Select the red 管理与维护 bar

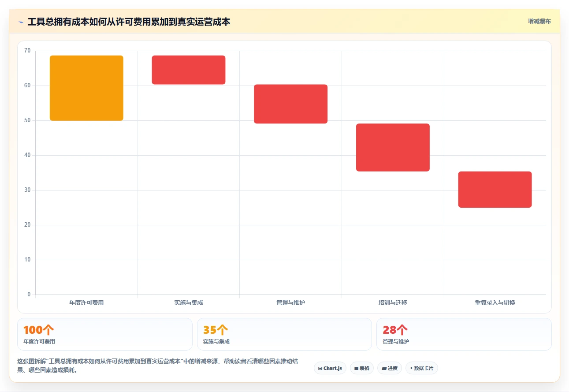(x=291, y=104)
